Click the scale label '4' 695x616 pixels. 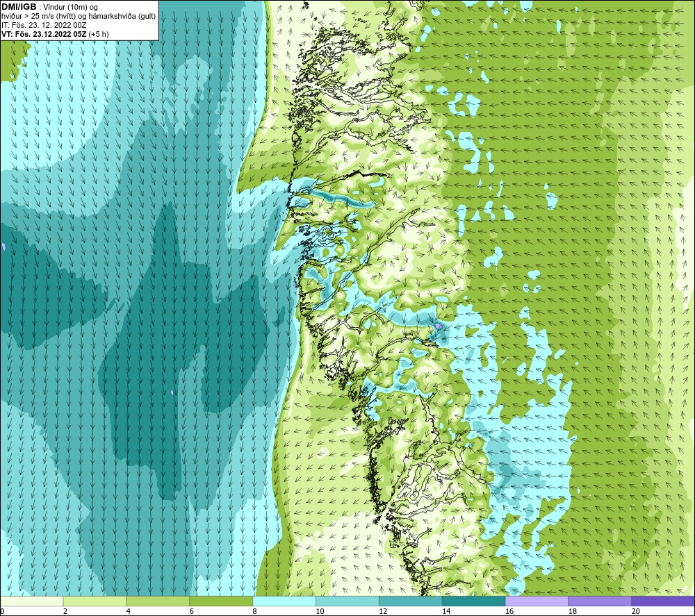click(128, 612)
